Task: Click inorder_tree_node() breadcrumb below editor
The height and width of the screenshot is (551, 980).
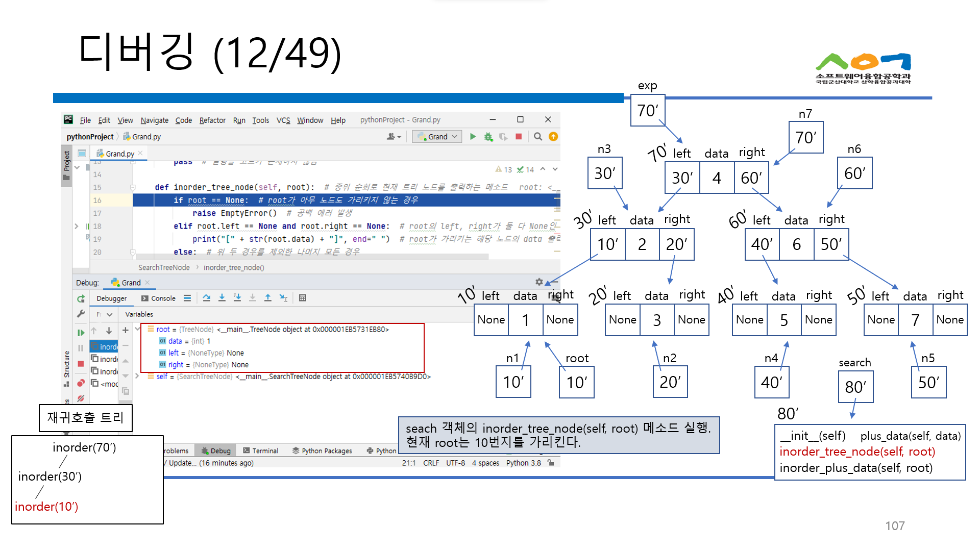Action: click(x=234, y=268)
